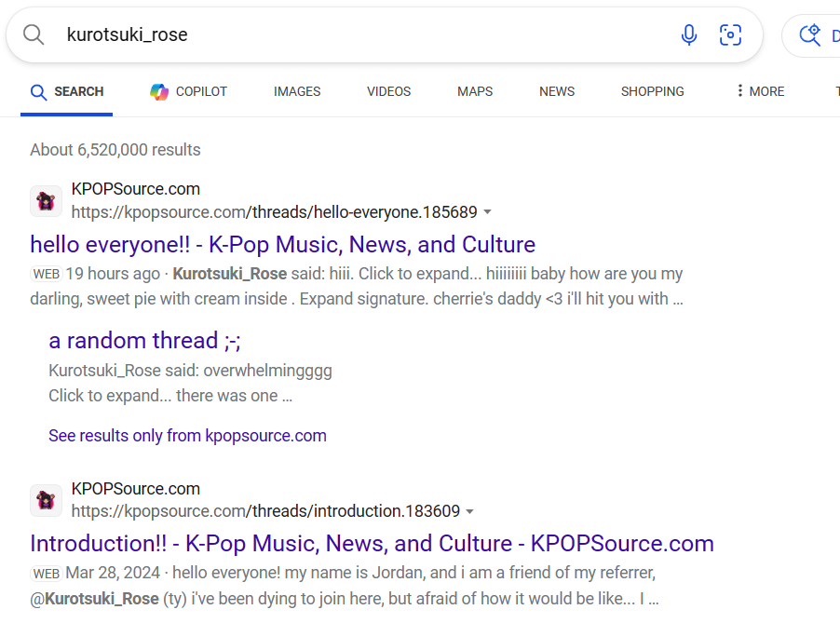Switch to the COPILOT tab
This screenshot has width=840, height=623.
188,91
